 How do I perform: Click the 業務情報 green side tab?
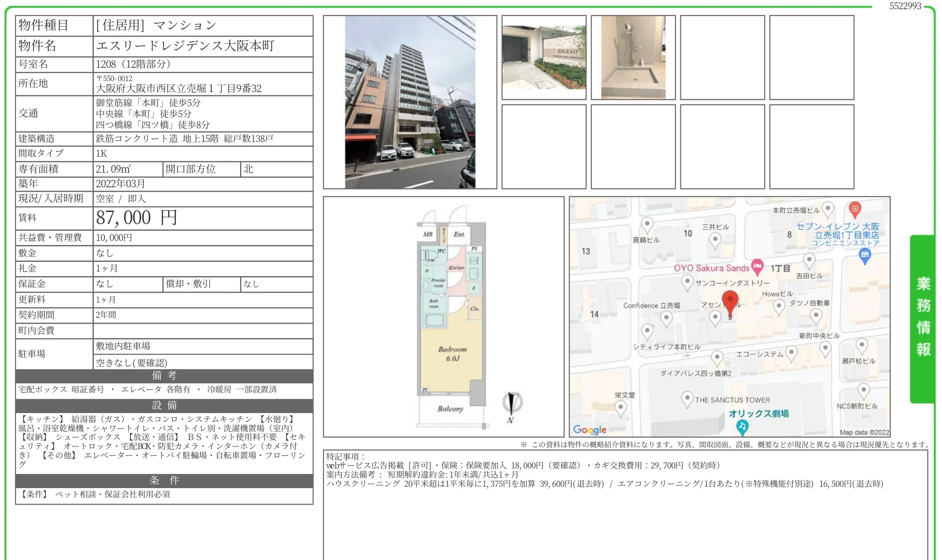pyautogui.click(x=923, y=318)
